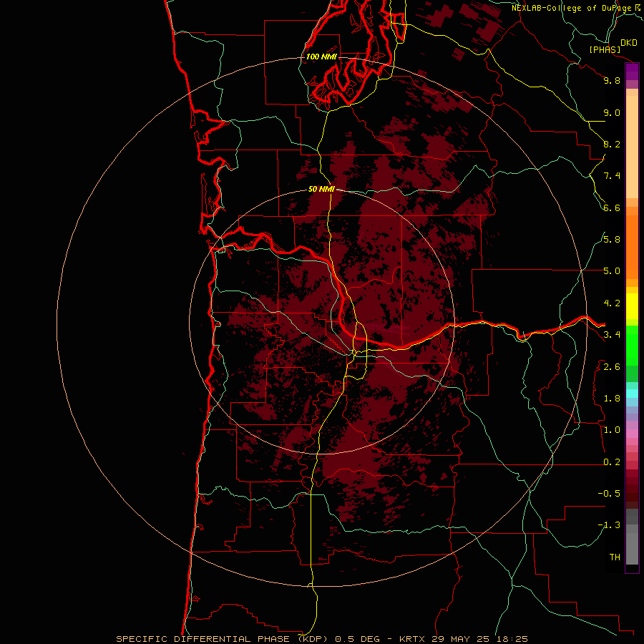Viewport: 644px width, 644px height.
Task: Click the "100 NMI" range ring label
Action: [321, 57]
